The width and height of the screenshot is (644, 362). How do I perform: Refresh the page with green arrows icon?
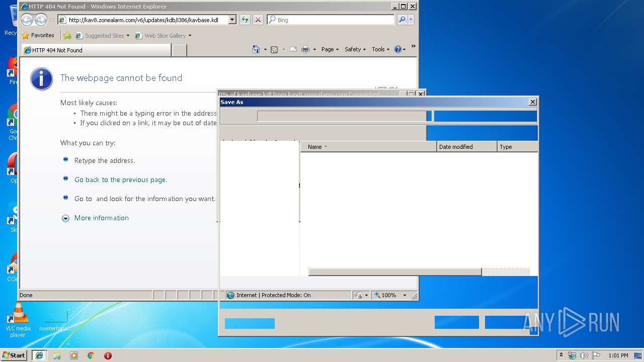[245, 20]
